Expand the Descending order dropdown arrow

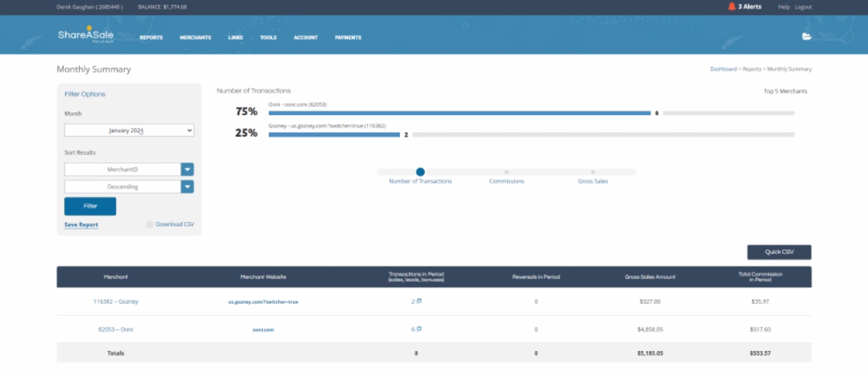click(x=188, y=187)
